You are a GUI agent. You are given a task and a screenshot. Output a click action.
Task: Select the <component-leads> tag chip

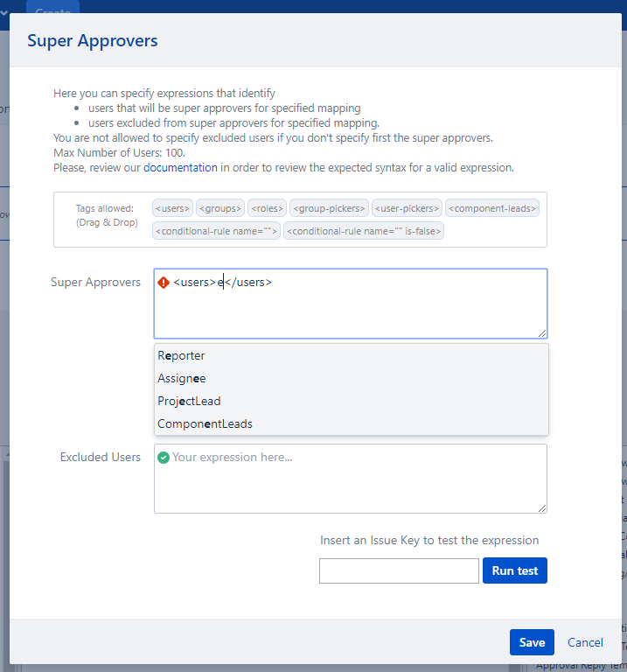(x=492, y=208)
